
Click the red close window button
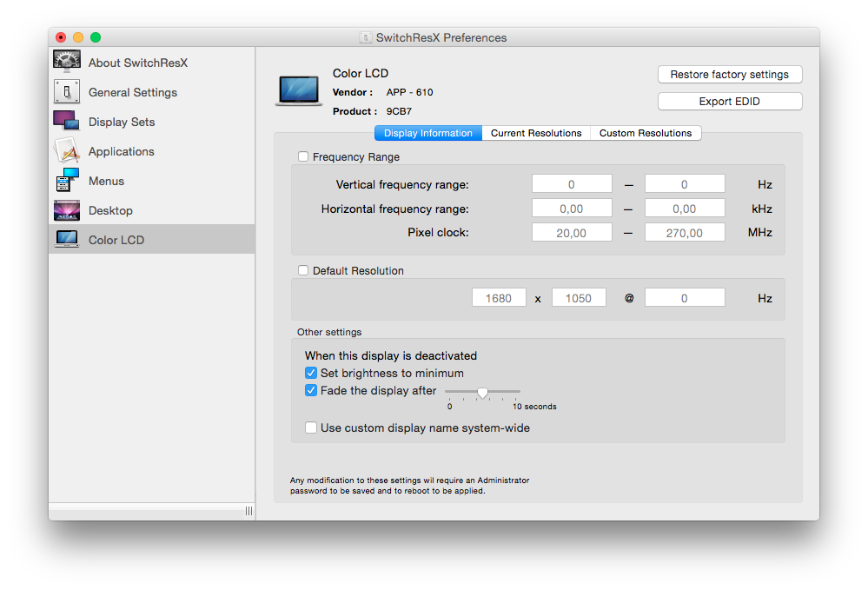click(x=61, y=37)
